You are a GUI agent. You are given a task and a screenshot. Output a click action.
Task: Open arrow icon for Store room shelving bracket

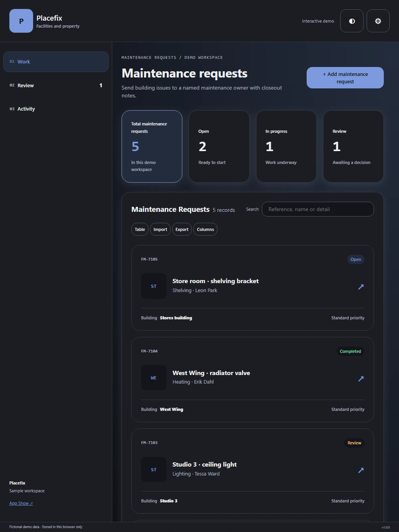pos(361,287)
